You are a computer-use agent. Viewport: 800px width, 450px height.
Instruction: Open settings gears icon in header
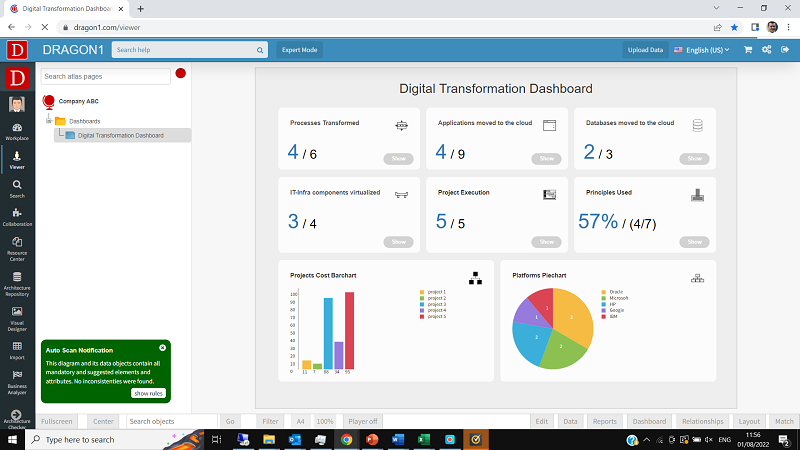pos(766,49)
